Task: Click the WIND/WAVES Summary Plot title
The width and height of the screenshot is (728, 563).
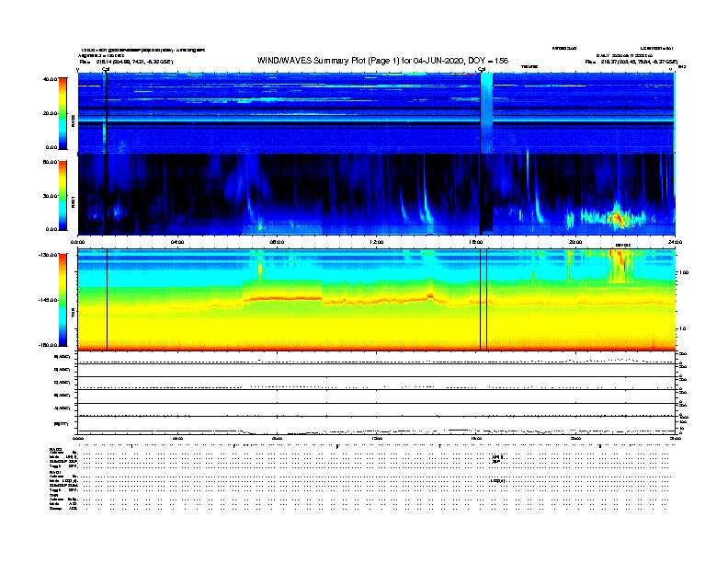Action: (382, 61)
